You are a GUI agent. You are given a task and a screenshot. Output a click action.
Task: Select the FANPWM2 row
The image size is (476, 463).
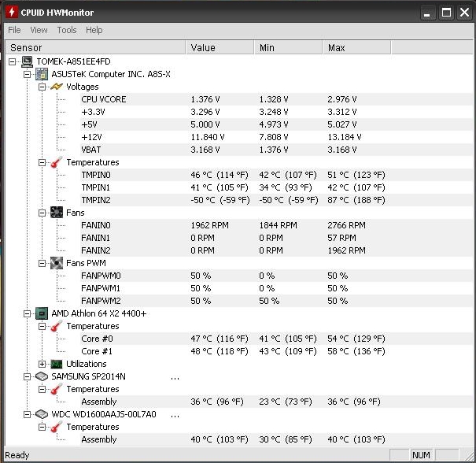coord(276,301)
